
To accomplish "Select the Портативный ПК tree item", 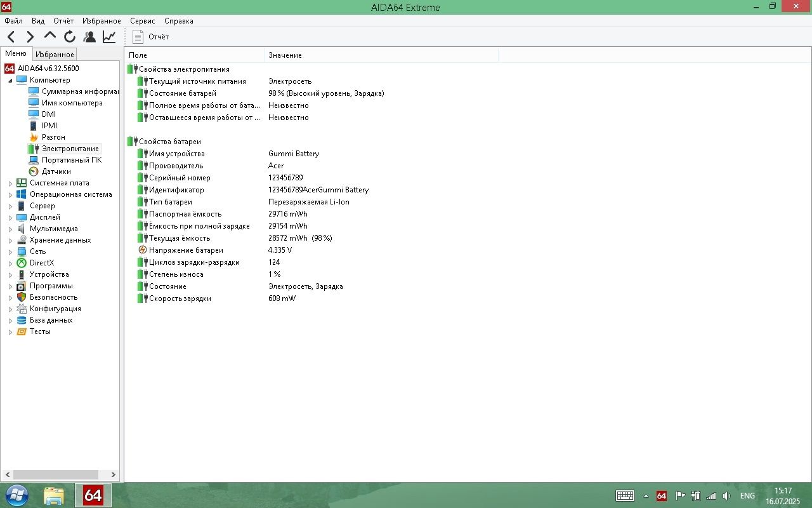I will (x=72, y=160).
